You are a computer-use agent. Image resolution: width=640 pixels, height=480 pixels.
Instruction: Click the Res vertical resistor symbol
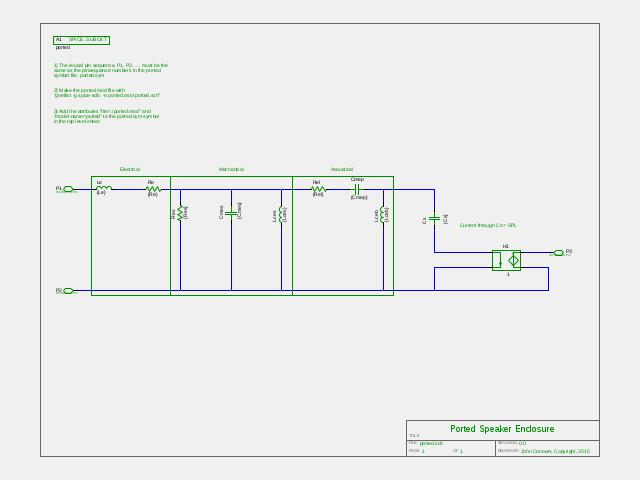(x=180, y=213)
